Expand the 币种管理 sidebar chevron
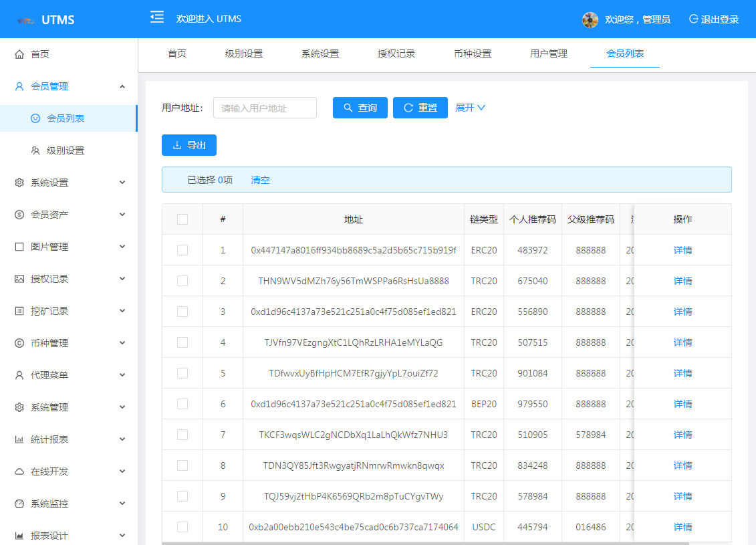Viewport: 756px width, 545px height. (122, 343)
